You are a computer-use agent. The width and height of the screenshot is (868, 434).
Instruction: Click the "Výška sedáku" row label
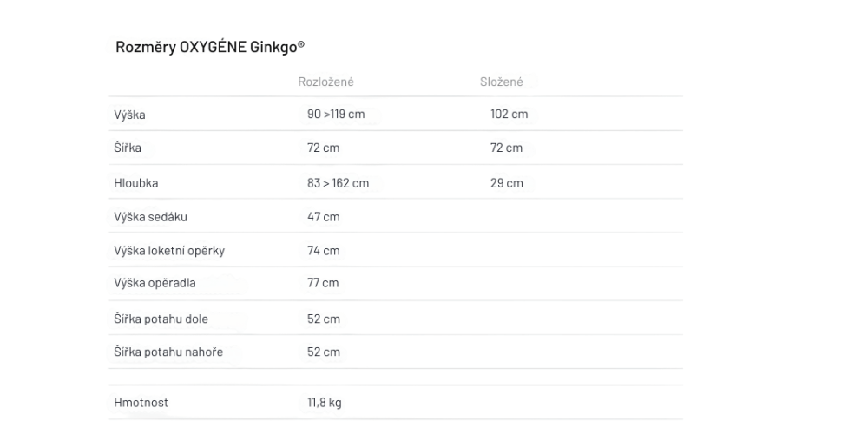(150, 217)
